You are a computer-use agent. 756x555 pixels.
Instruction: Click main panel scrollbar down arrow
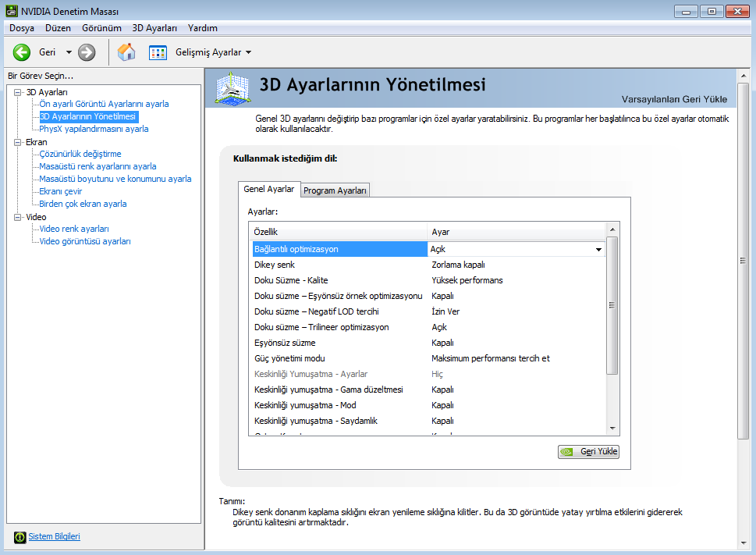point(744,543)
